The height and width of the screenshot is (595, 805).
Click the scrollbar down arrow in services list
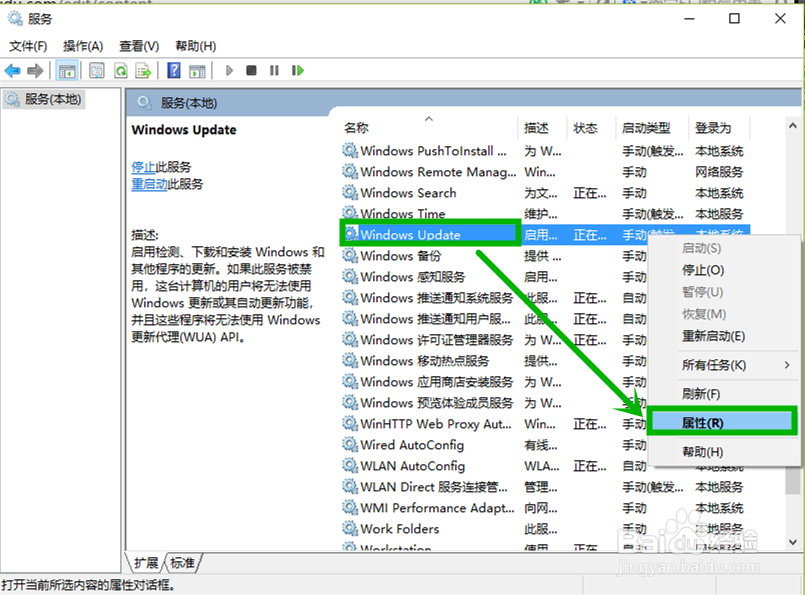(793, 542)
